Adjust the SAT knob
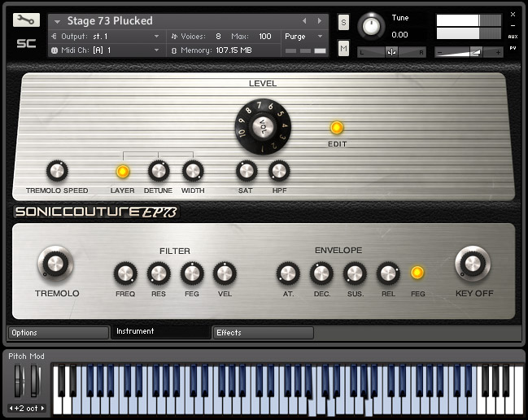 click(247, 171)
